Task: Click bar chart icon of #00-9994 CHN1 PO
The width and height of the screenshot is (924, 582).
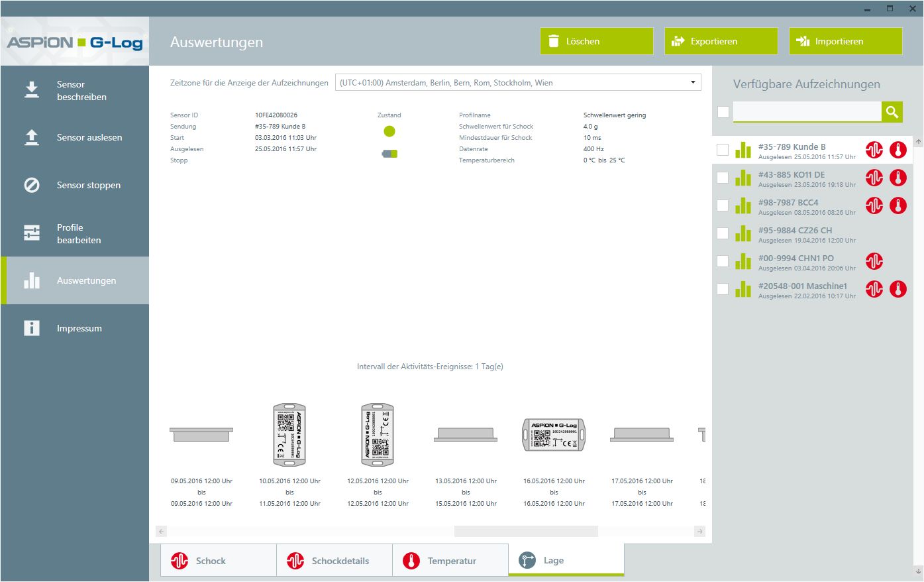Action: tap(743, 261)
